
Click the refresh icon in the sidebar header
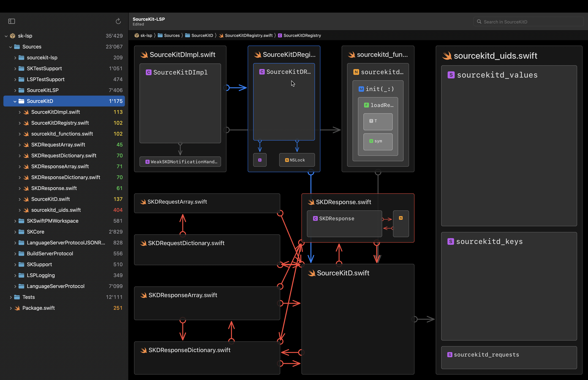pyautogui.click(x=118, y=21)
